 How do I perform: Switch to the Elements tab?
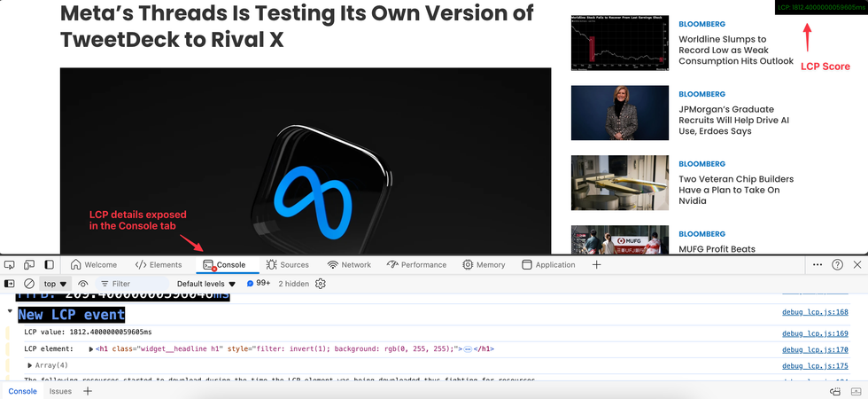[159, 265]
